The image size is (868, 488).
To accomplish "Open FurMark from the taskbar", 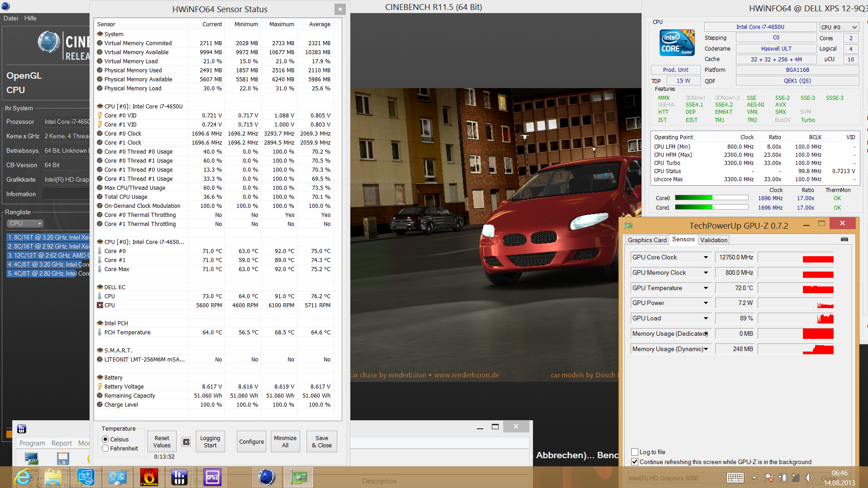I will pos(149,477).
